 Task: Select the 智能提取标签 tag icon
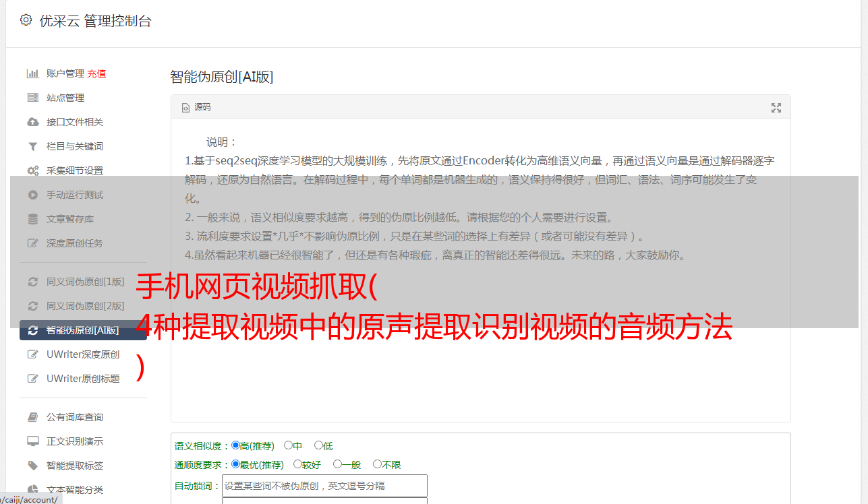click(32, 466)
